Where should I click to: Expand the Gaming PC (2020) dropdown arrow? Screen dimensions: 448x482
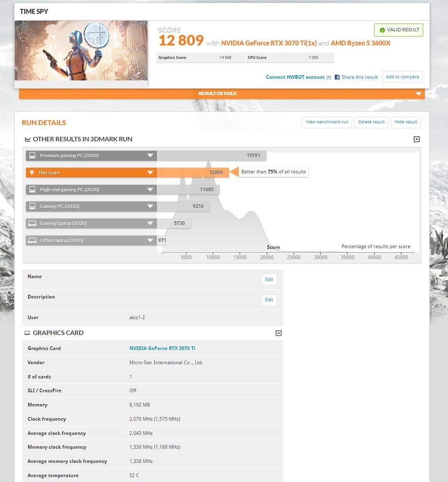click(150, 206)
